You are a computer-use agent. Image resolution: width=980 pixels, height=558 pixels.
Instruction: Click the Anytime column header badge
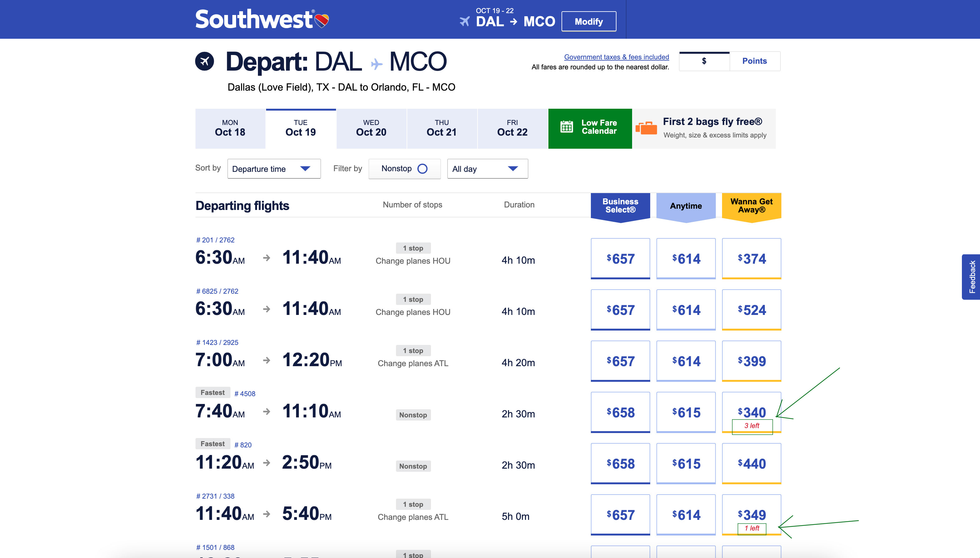(686, 206)
